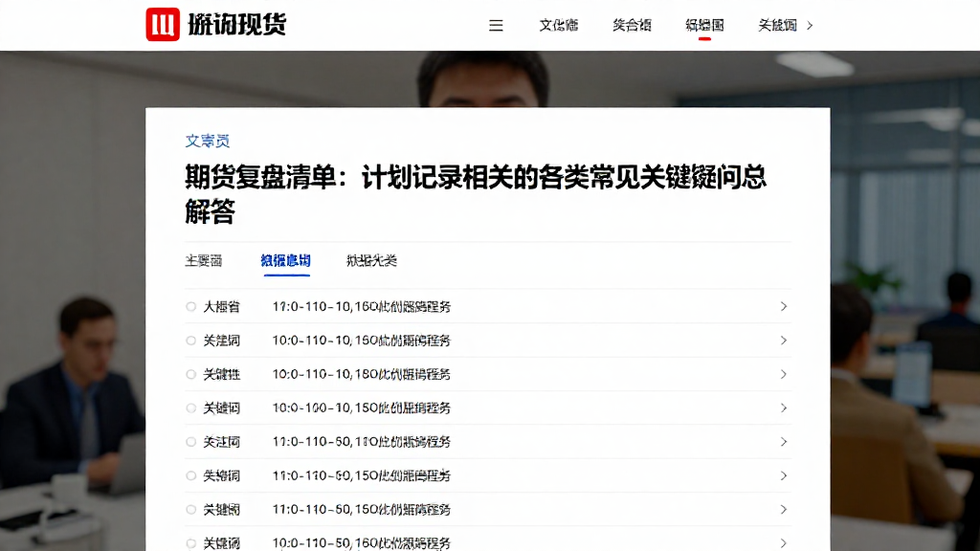Switch to the 主要 tab under the title
This screenshot has width=980, height=551.
[204, 260]
